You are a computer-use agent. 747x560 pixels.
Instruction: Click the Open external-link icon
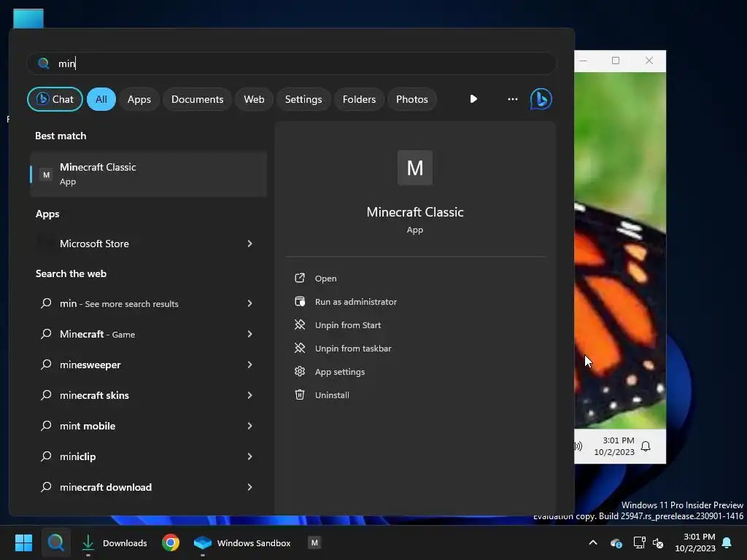click(300, 278)
